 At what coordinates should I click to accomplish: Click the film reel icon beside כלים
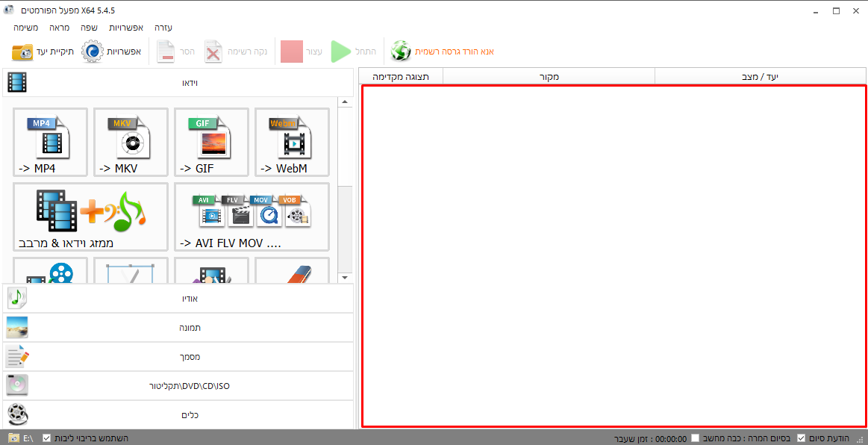pos(18,414)
